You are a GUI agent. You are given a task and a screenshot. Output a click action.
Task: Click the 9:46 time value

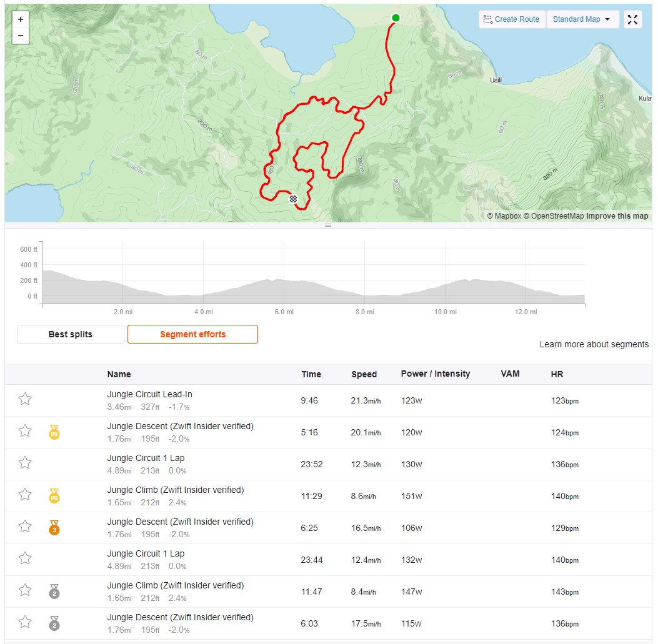click(309, 400)
